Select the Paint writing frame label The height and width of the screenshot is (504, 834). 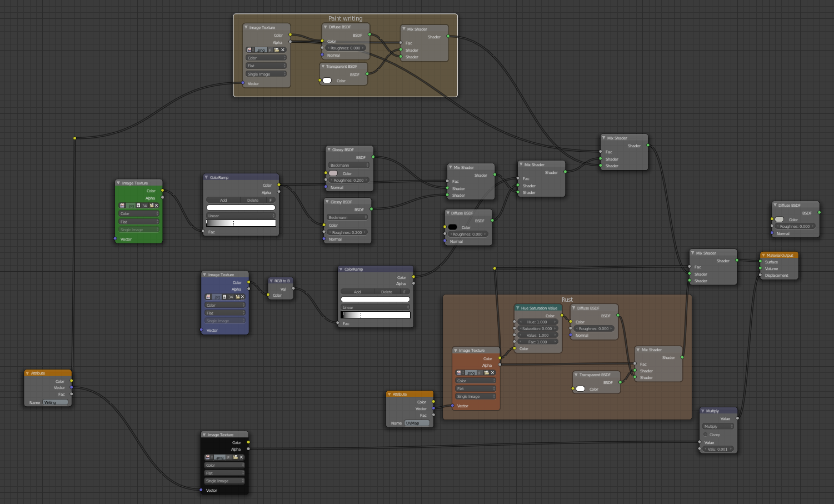346,18
